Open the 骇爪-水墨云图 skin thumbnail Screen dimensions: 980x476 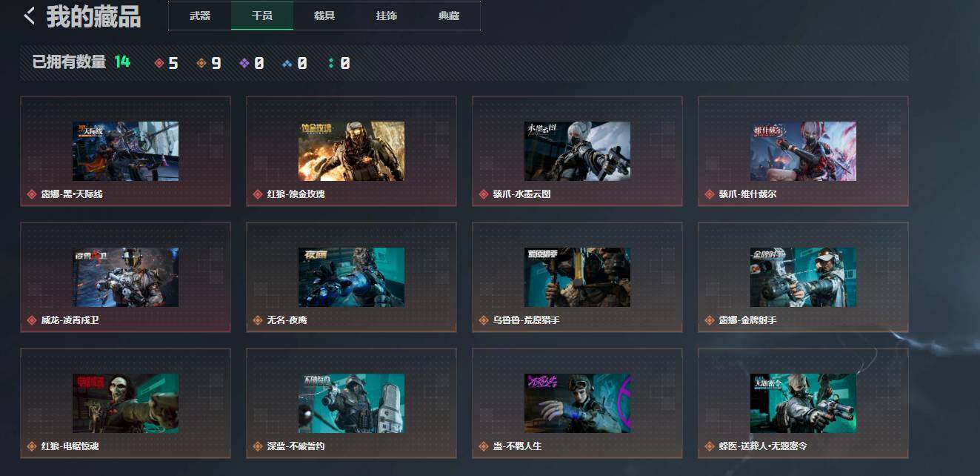click(577, 151)
